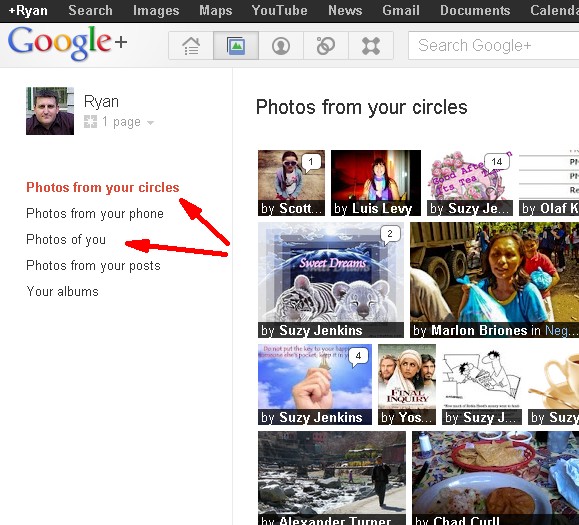Open the Profile toolbar icon

[x=281, y=46]
